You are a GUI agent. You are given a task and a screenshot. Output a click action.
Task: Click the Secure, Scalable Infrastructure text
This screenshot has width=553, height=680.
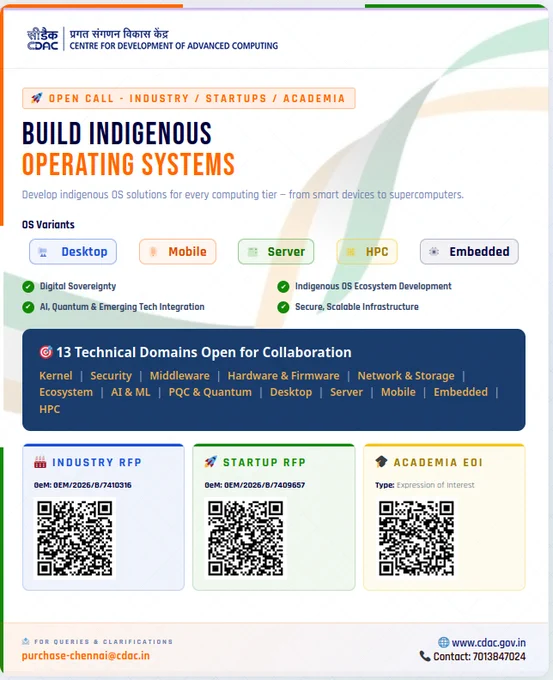[357, 307]
